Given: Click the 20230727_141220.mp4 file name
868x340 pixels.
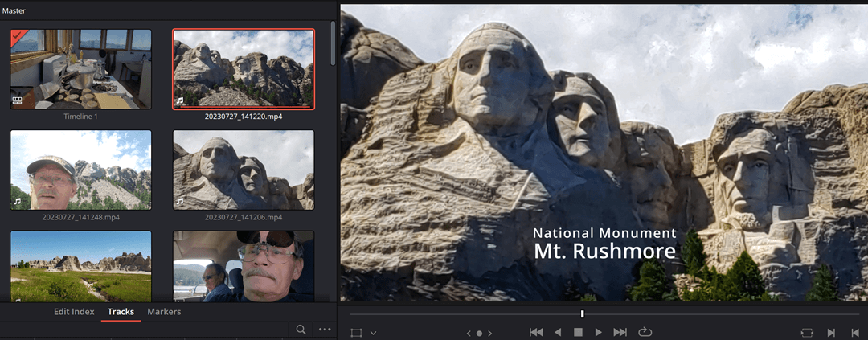Looking at the screenshot, I should tap(244, 117).
